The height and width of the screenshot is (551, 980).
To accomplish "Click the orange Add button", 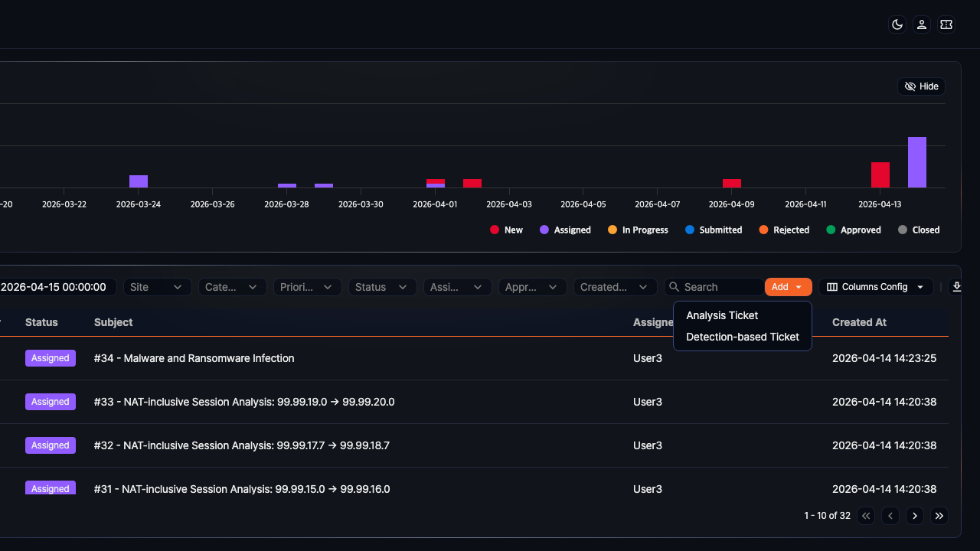I will [787, 287].
